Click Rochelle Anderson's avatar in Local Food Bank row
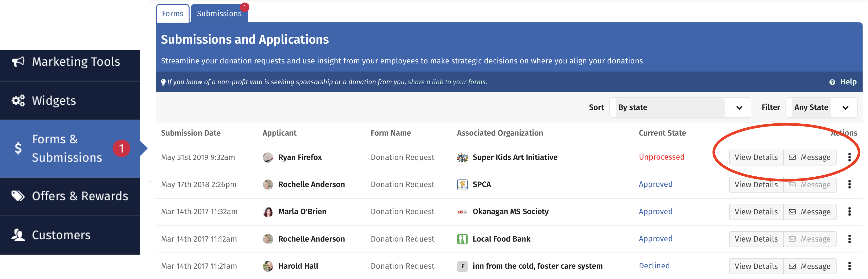This screenshot has height=279, width=868. pos(268,239)
